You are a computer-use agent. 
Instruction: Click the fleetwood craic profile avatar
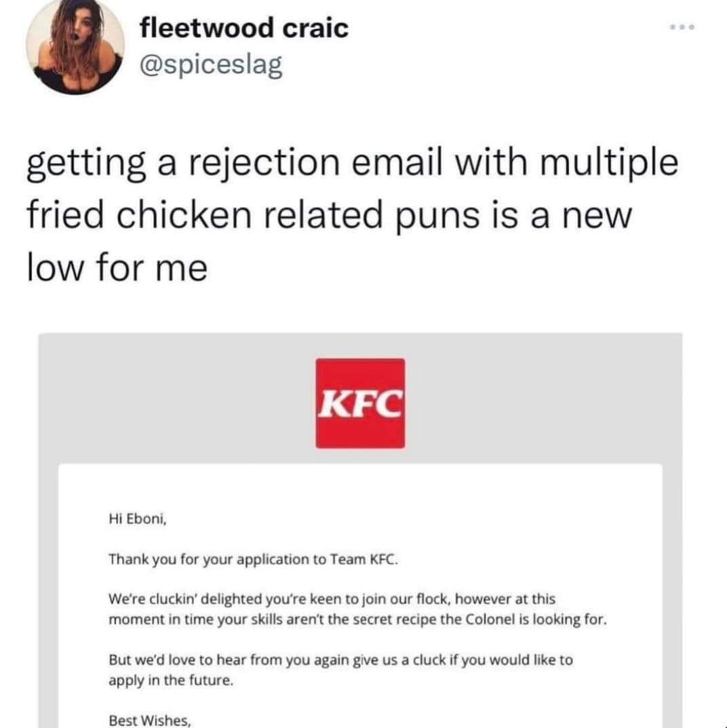75,47
